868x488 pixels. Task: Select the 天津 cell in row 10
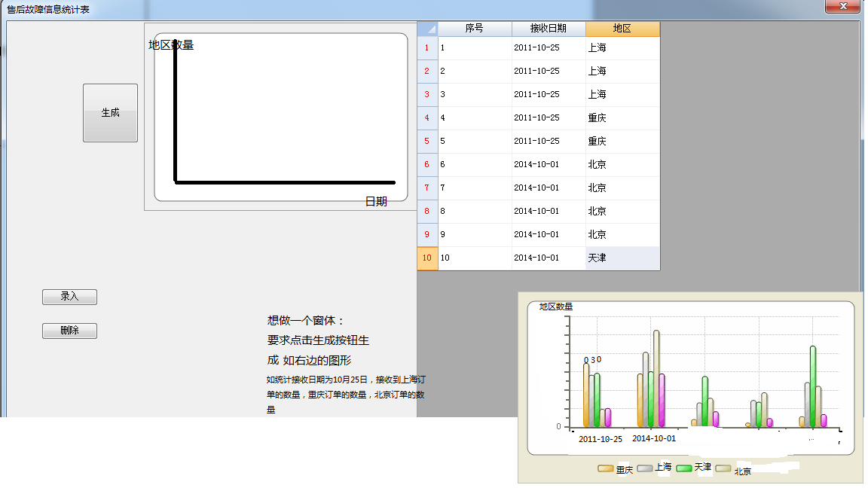point(622,258)
